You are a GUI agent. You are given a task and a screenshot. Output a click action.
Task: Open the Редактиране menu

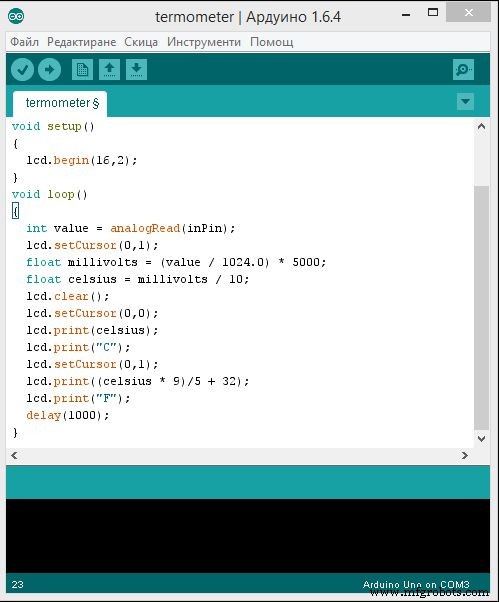coord(81,41)
